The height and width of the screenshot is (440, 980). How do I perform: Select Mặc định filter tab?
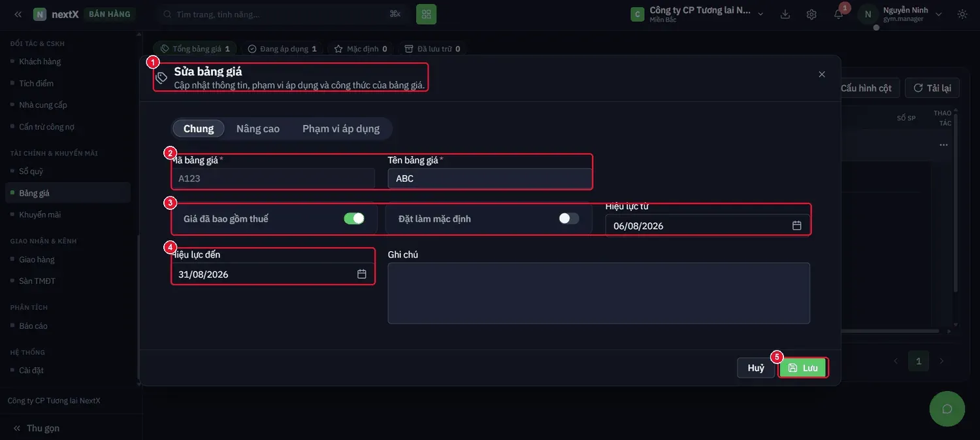pyautogui.click(x=361, y=49)
